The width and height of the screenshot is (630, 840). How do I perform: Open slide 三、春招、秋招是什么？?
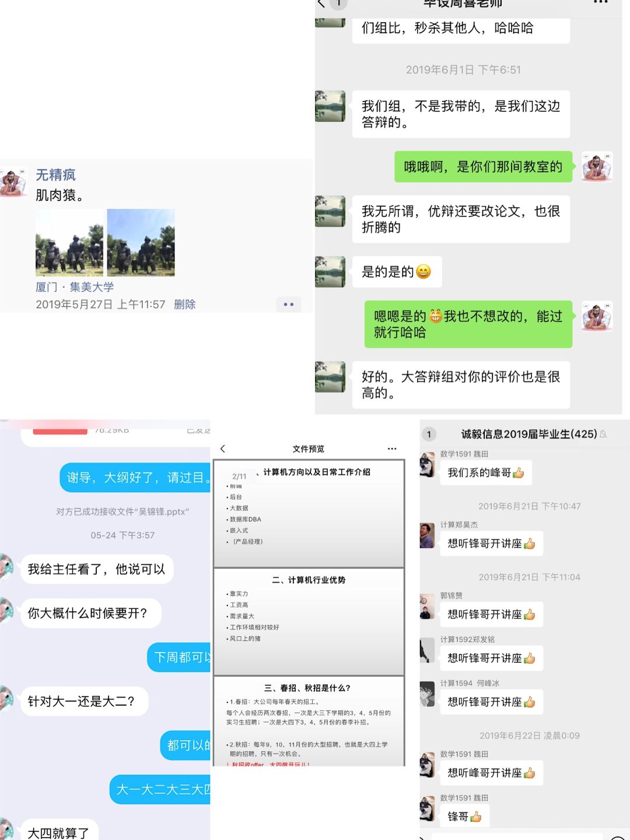click(309, 722)
